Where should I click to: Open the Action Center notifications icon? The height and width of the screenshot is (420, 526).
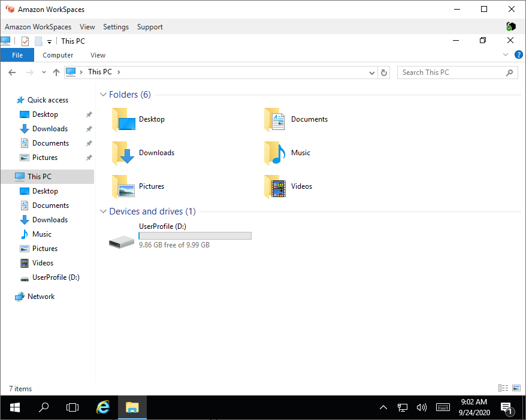click(x=507, y=408)
